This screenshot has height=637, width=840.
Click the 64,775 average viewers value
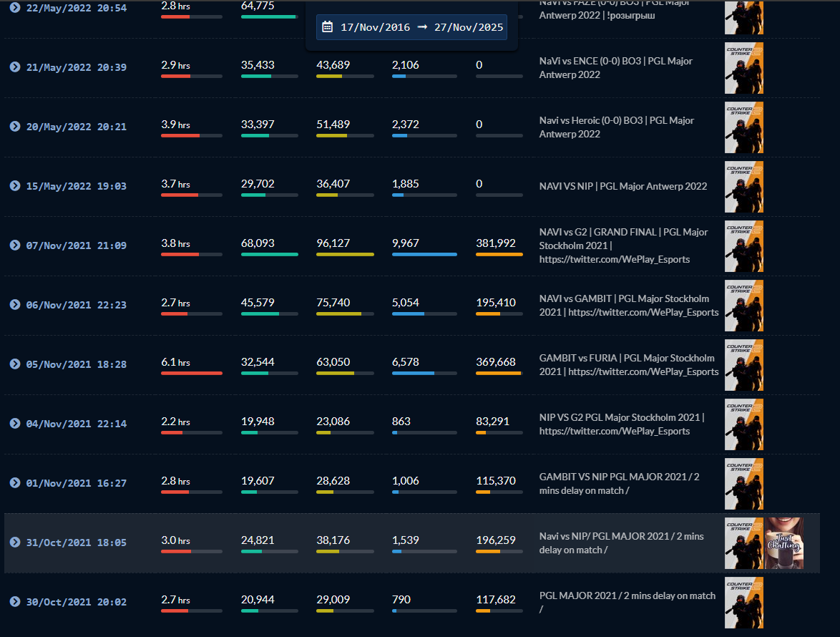pos(258,6)
